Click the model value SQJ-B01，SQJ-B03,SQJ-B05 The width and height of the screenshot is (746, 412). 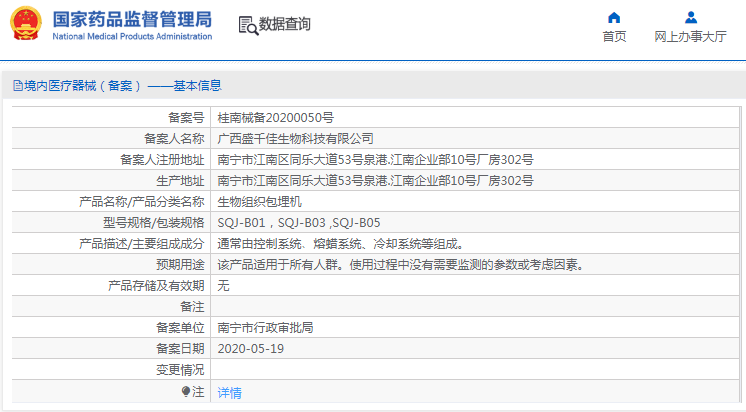coord(298,223)
